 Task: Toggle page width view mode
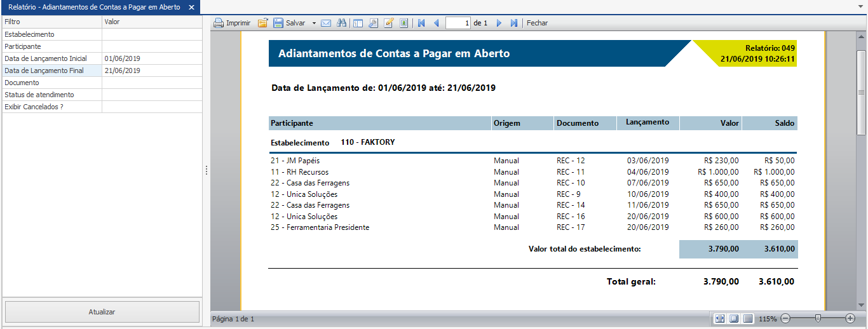pyautogui.click(x=720, y=318)
